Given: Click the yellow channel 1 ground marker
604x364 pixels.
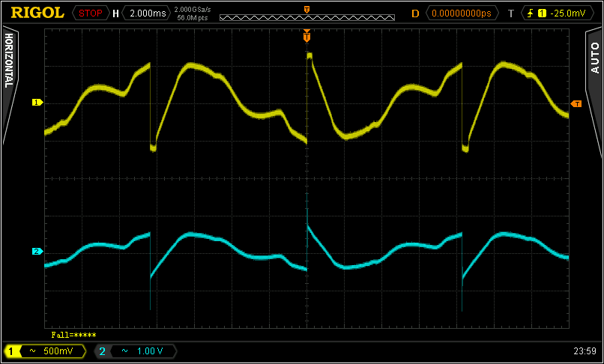Looking at the screenshot, I should pos(35,102).
